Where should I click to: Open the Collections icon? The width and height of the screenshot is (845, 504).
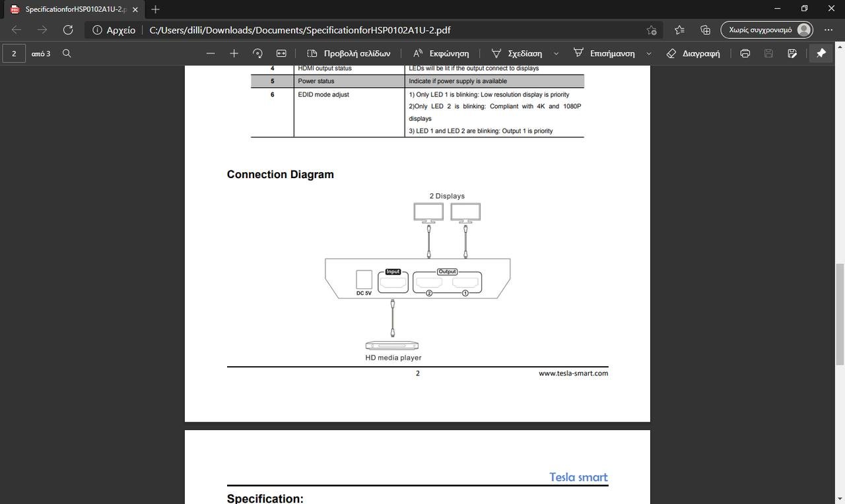tap(705, 30)
